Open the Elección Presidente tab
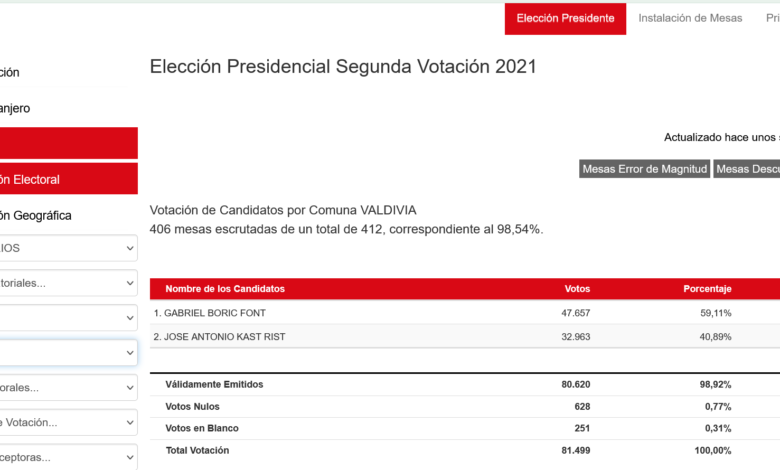This screenshot has height=470, width=780. click(x=566, y=19)
